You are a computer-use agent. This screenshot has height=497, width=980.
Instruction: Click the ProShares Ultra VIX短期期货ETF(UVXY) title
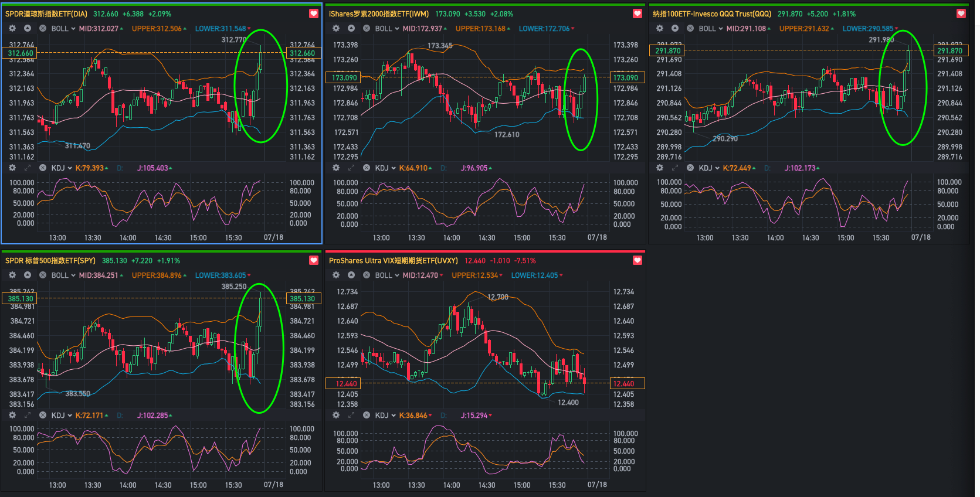394,260
